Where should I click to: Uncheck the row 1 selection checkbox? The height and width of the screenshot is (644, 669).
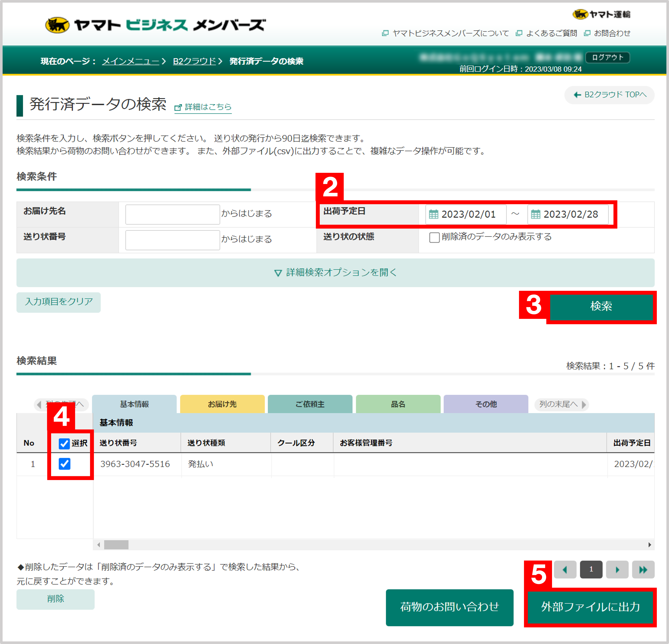tap(65, 464)
